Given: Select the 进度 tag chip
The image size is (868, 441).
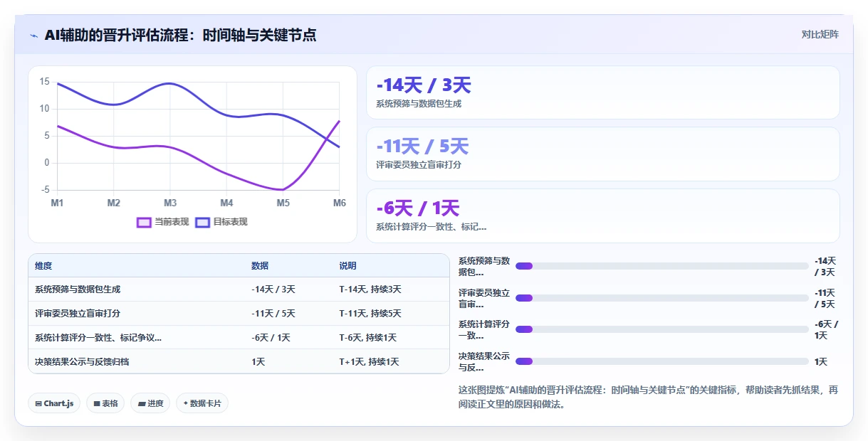Looking at the screenshot, I should [x=150, y=403].
